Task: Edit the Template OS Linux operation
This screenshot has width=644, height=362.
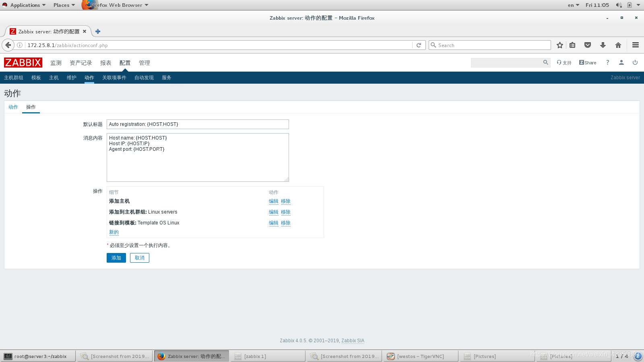Action: click(274, 223)
